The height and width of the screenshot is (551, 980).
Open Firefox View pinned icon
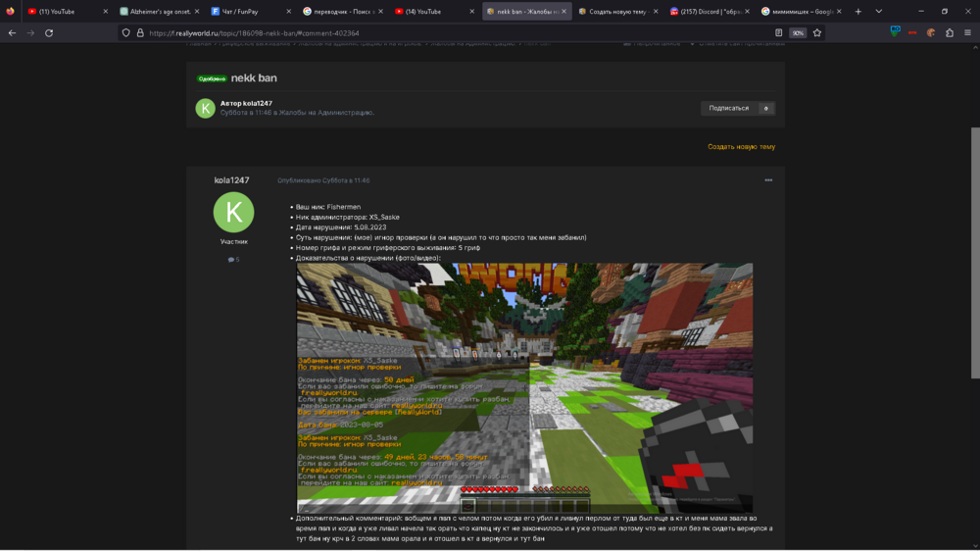click(10, 11)
